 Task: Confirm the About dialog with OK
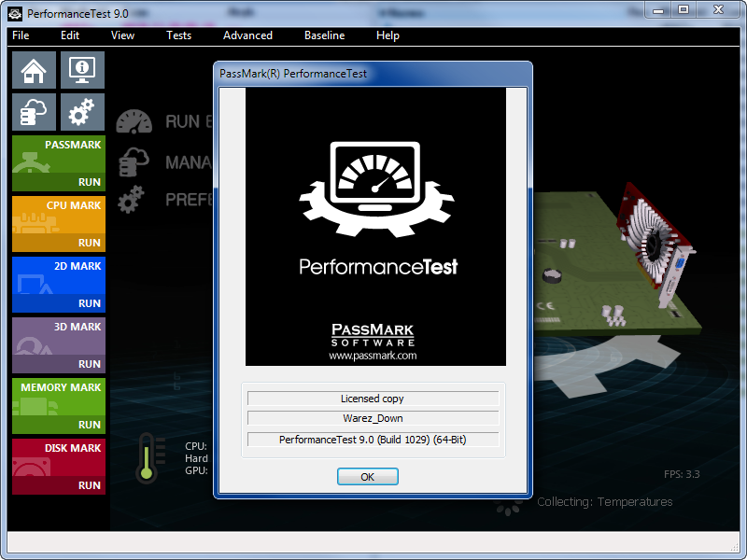[367, 477]
